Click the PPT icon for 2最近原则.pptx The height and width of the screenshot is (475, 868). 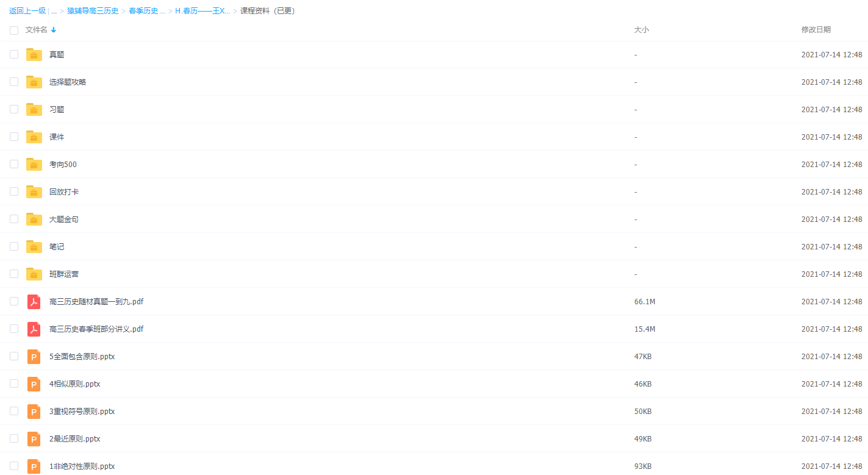(x=34, y=438)
